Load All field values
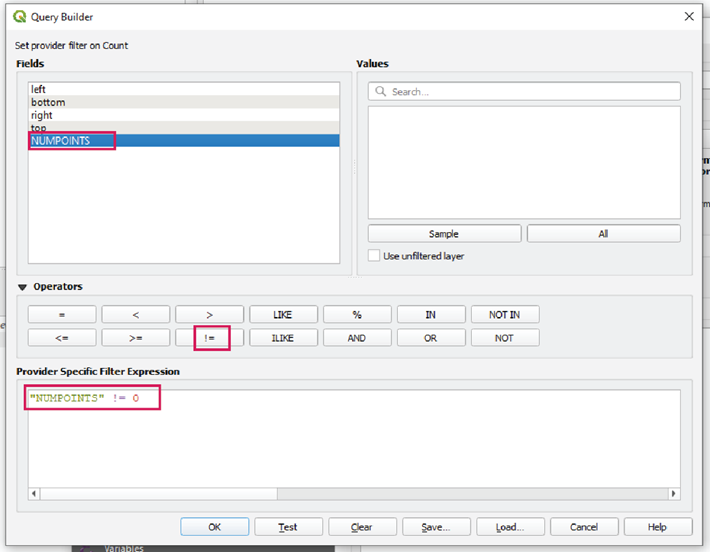The height and width of the screenshot is (552, 710). pyautogui.click(x=603, y=234)
